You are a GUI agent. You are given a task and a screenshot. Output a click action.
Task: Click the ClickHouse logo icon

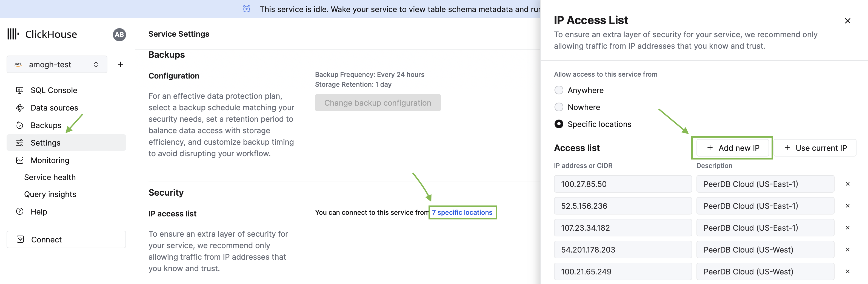tap(13, 34)
